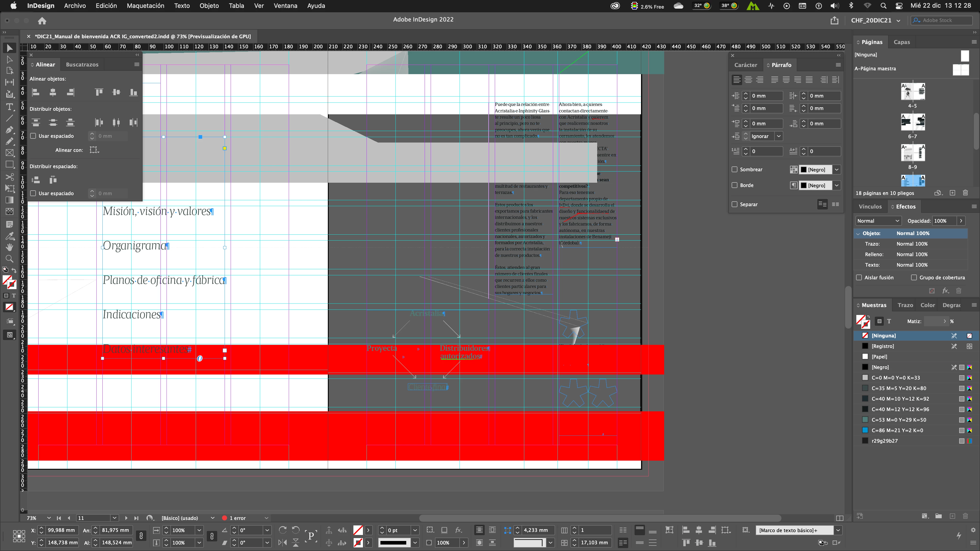Switch to Buscatrazos panel tab
The image size is (980, 551).
[x=82, y=65]
